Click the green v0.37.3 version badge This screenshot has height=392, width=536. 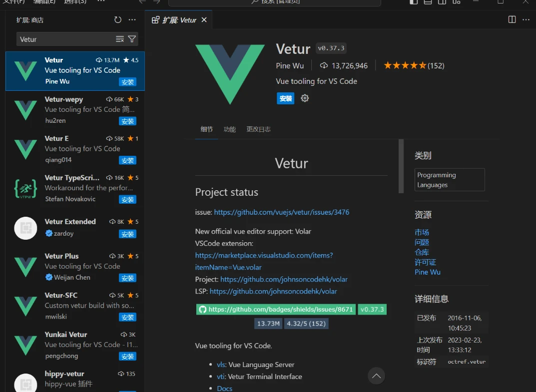click(x=372, y=309)
